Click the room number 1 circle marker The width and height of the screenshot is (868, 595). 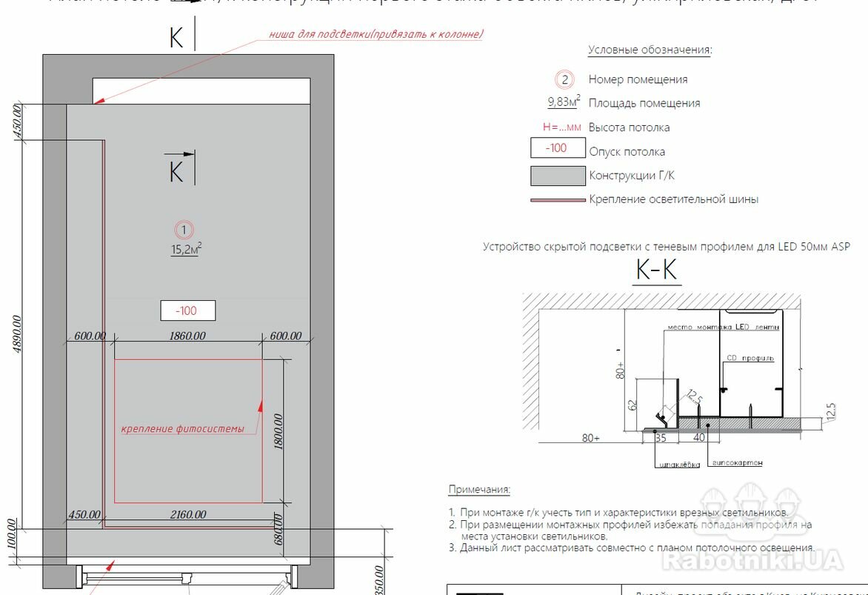(184, 230)
